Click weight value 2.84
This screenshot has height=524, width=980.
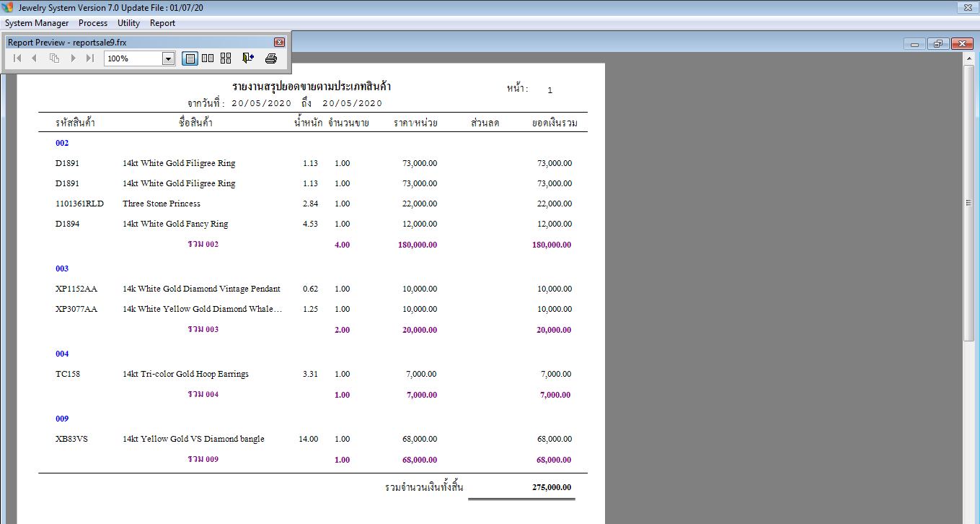[310, 204]
